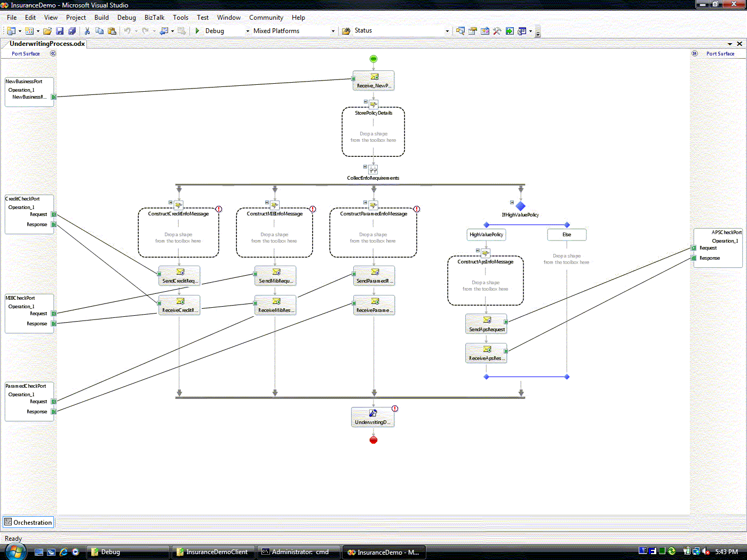
Task: Collapse the ConstructParamedInfoMessage shape
Action: [x=365, y=202]
